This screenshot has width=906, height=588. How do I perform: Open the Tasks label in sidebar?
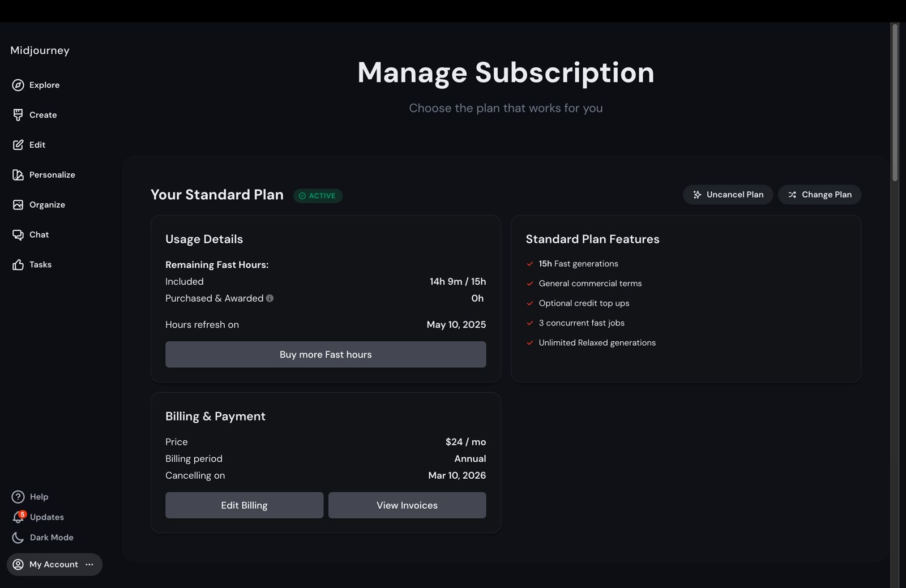tap(40, 265)
